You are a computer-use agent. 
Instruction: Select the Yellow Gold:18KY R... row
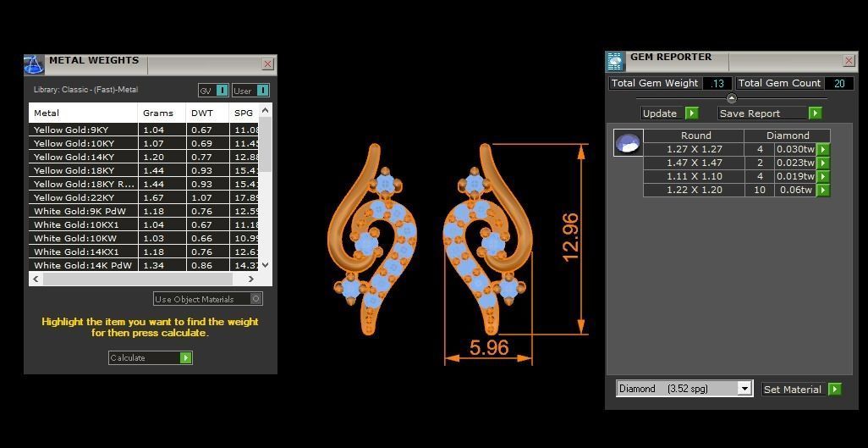coord(144,184)
